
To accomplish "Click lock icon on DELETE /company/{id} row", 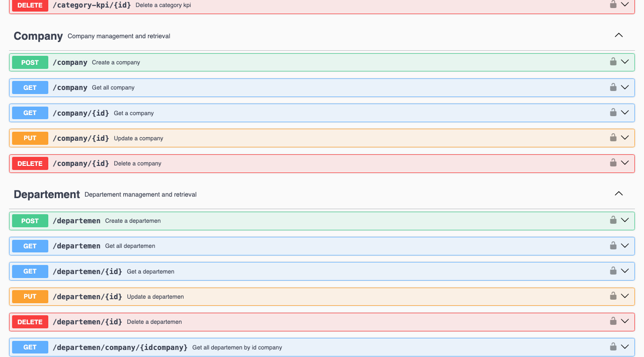I will click(x=613, y=163).
